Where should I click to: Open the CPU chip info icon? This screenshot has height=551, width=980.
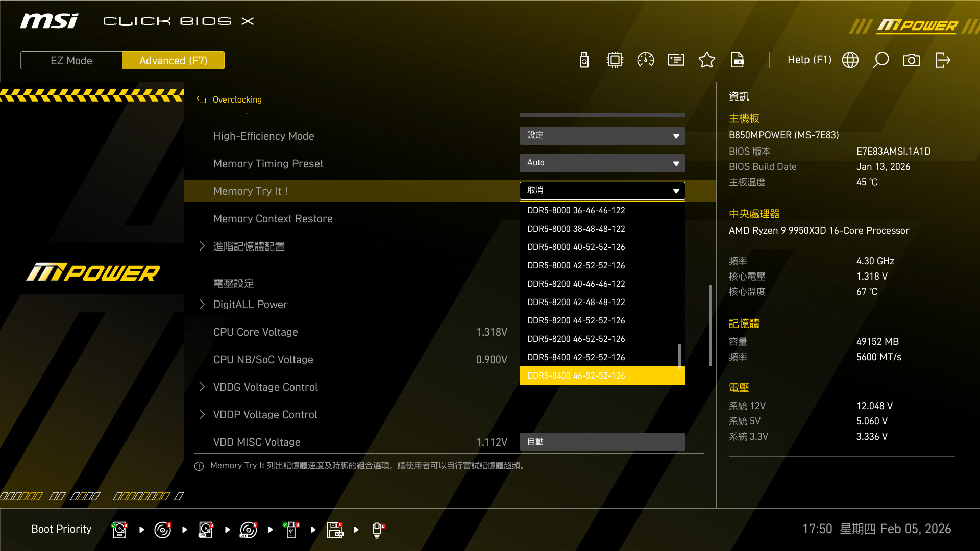(615, 60)
